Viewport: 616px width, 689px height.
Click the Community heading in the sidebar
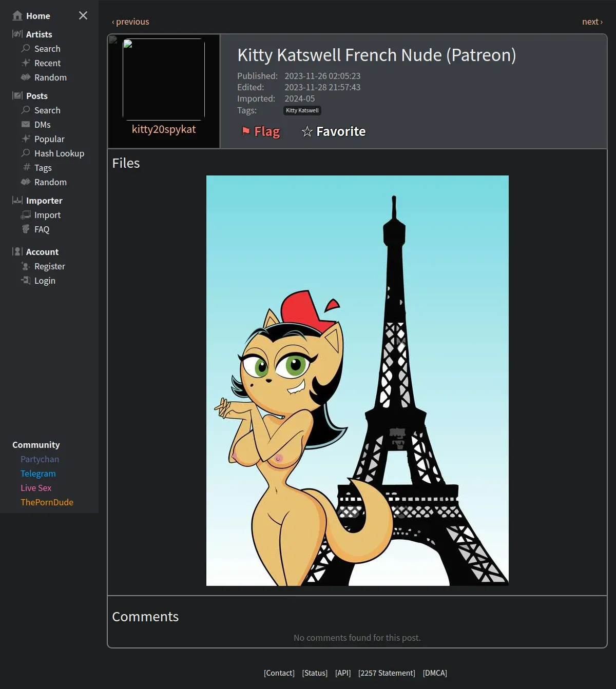coord(36,445)
